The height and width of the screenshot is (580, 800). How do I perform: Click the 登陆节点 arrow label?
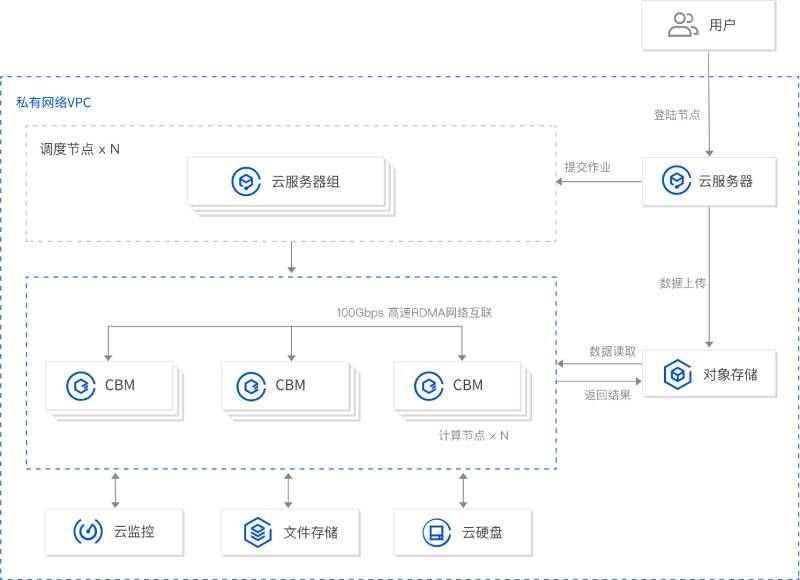(677, 115)
